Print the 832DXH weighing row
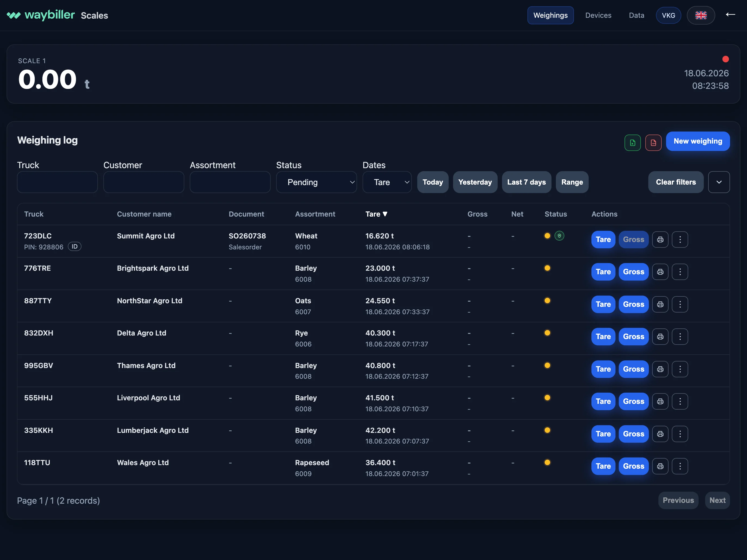Screen dimensions: 747x560 660,337
